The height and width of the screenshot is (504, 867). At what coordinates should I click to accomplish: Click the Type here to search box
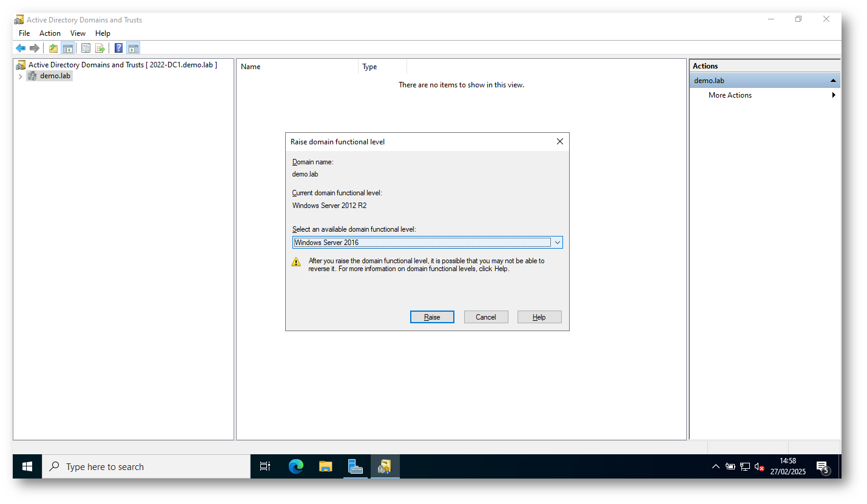pos(146,466)
